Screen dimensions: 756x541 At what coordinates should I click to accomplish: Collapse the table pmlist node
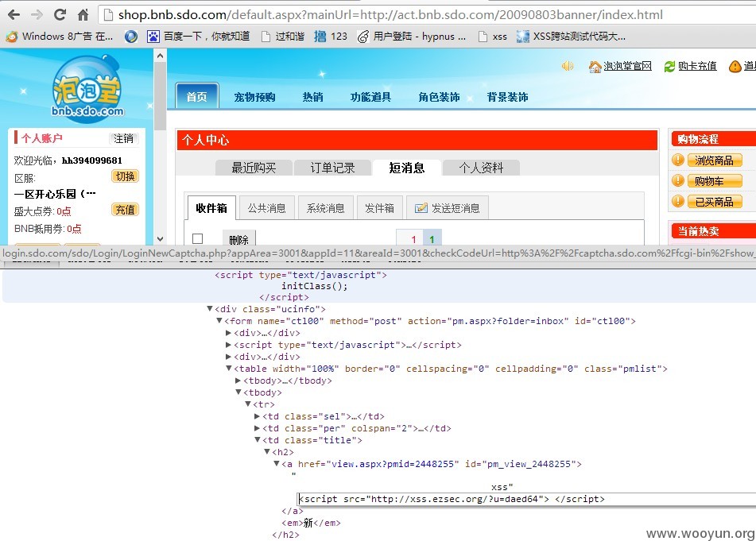click(229, 369)
